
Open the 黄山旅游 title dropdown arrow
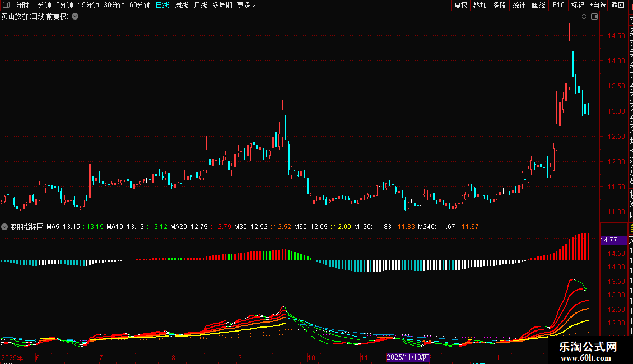coord(75,16)
